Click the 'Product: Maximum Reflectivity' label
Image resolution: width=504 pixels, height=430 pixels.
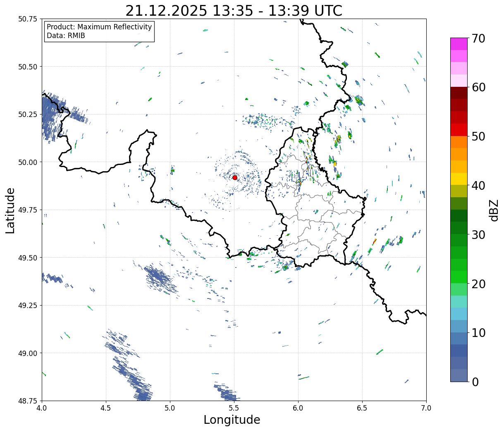point(99,27)
